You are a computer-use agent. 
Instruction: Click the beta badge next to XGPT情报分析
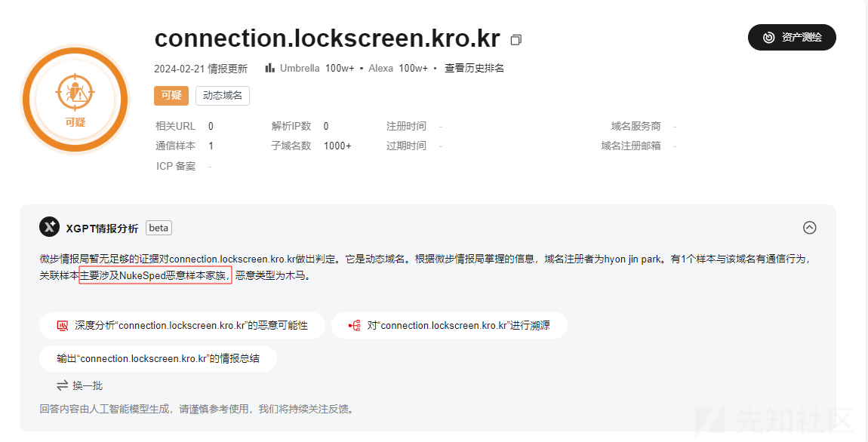[159, 228]
